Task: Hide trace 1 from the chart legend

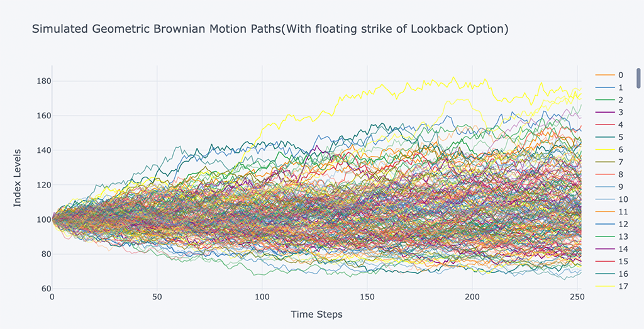Action: pyautogui.click(x=620, y=87)
